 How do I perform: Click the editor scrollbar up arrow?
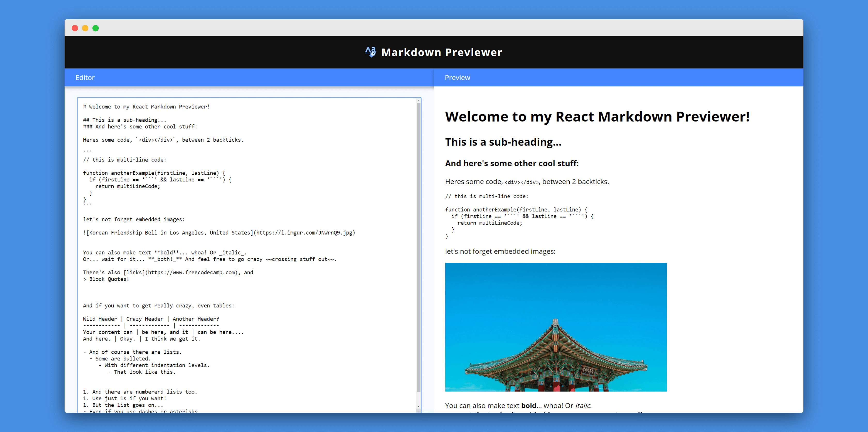[419, 100]
